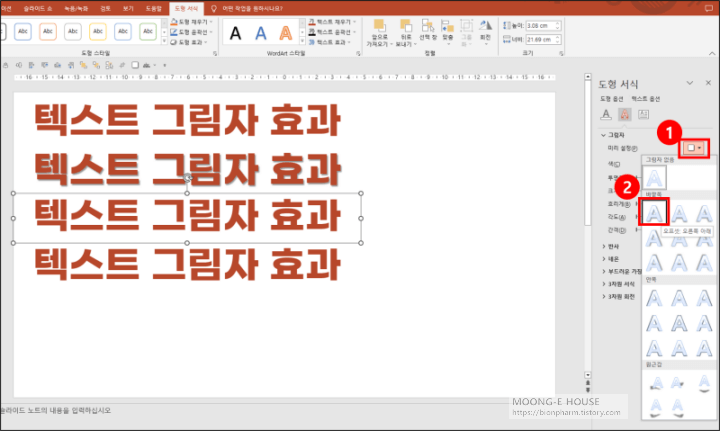This screenshot has height=431, width=720.
Task: Decrease the width value with down spinner
Action: (558, 42)
